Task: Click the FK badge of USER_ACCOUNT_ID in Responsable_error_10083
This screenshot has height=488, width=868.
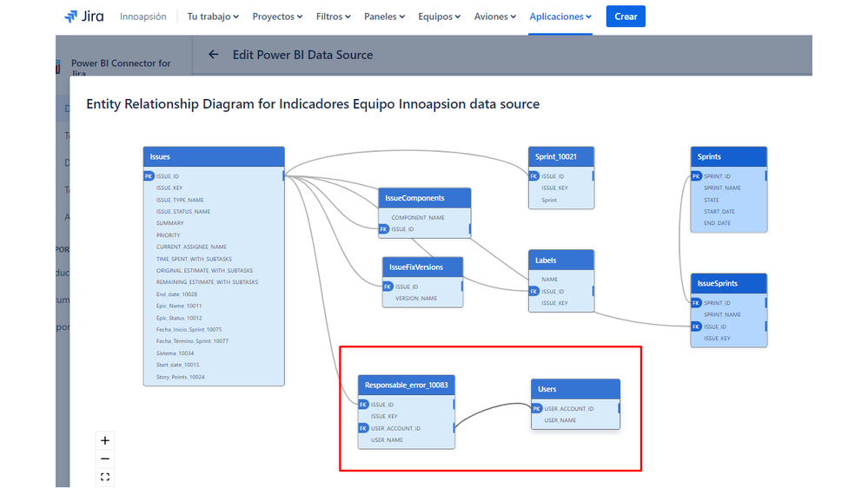Action: [363, 428]
